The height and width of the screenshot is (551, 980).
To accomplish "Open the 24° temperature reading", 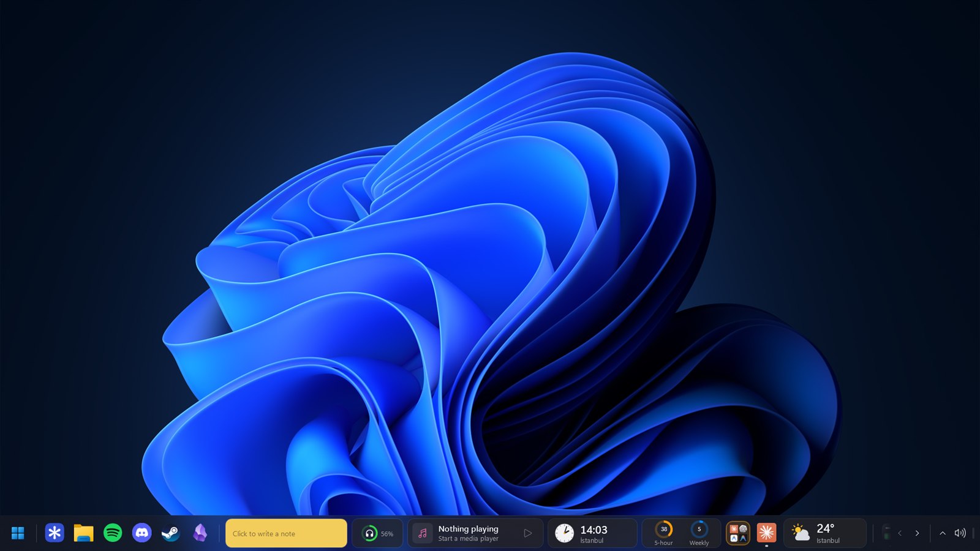I will (825, 528).
